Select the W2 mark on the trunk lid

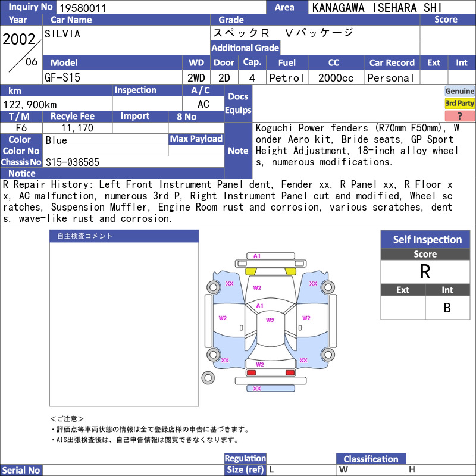259,364
